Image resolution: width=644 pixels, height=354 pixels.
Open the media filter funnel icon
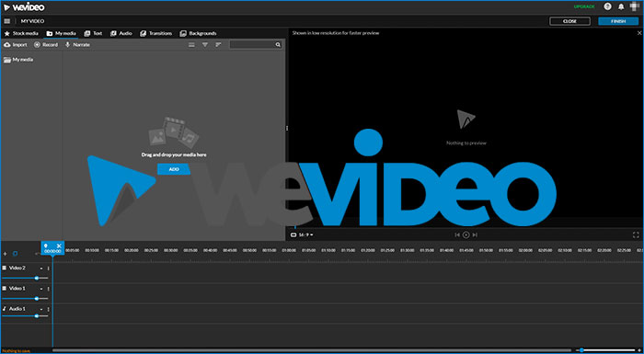click(x=204, y=45)
